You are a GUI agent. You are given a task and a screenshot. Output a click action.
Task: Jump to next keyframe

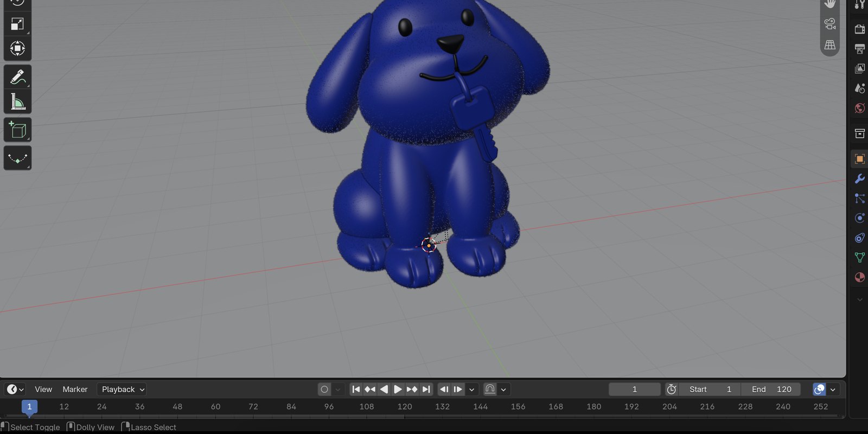(412, 390)
